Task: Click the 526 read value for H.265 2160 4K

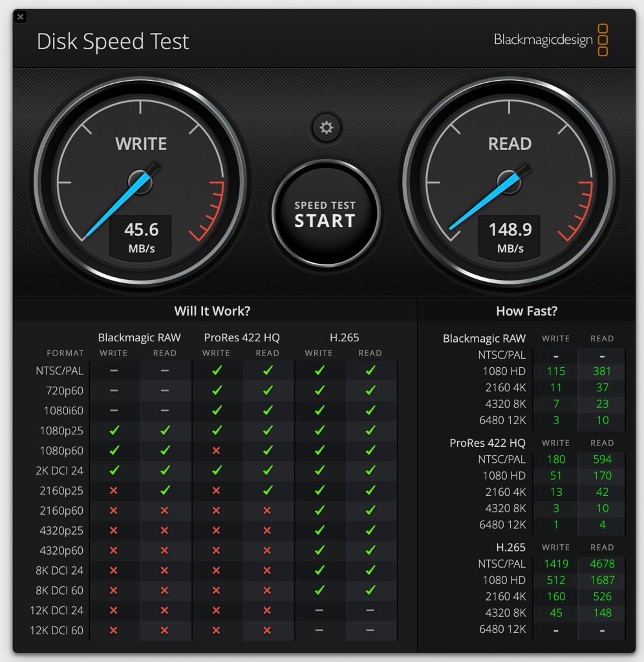Action: pyautogui.click(x=602, y=597)
